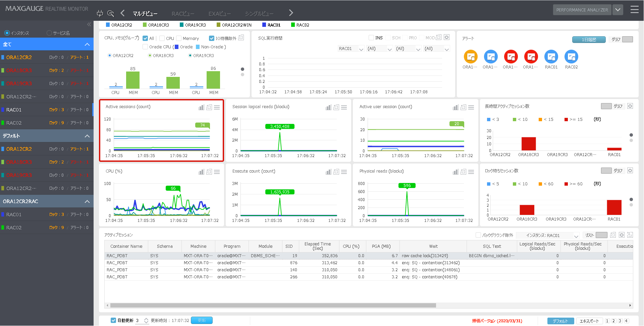This screenshot has height=326, width=644.
Task: Go to previous view with left arrow
Action: (x=122, y=13)
